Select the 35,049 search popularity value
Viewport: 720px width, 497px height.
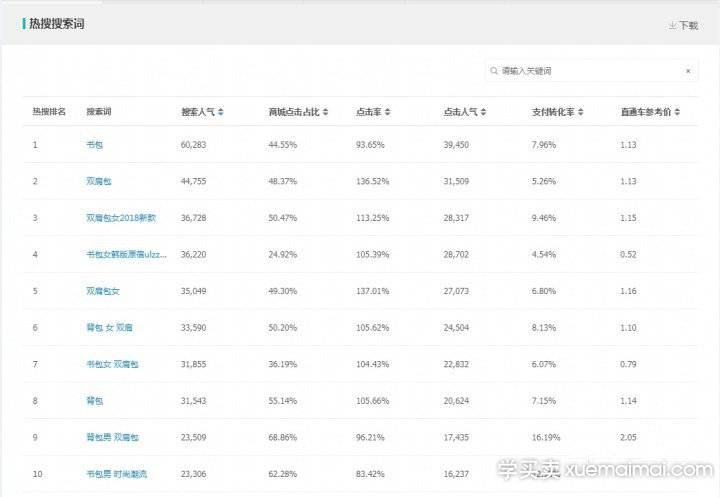(x=193, y=291)
